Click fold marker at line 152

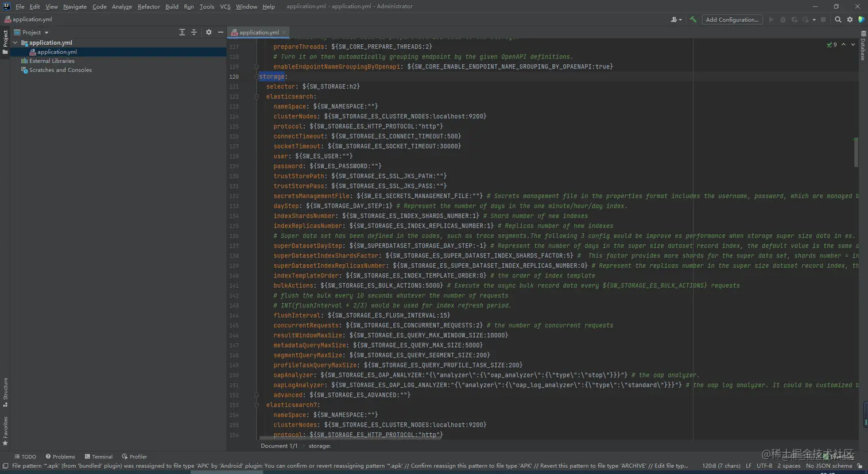pyautogui.click(x=257, y=395)
